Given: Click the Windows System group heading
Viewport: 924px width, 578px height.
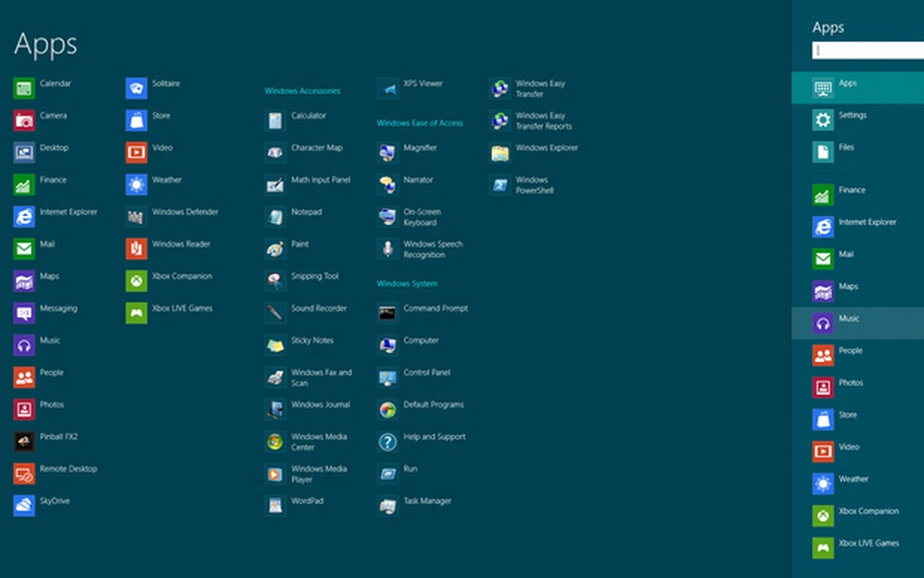Looking at the screenshot, I should [x=407, y=283].
